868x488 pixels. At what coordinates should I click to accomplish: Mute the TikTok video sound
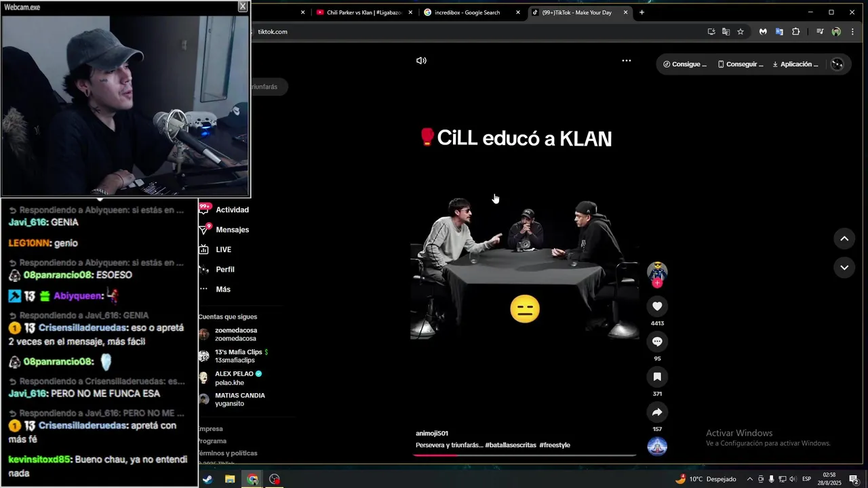point(421,60)
